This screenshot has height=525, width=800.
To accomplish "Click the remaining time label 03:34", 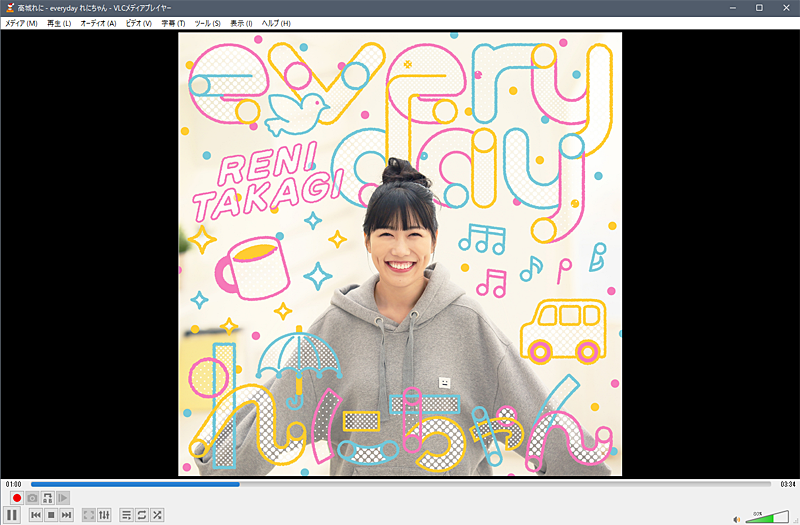I will point(787,484).
